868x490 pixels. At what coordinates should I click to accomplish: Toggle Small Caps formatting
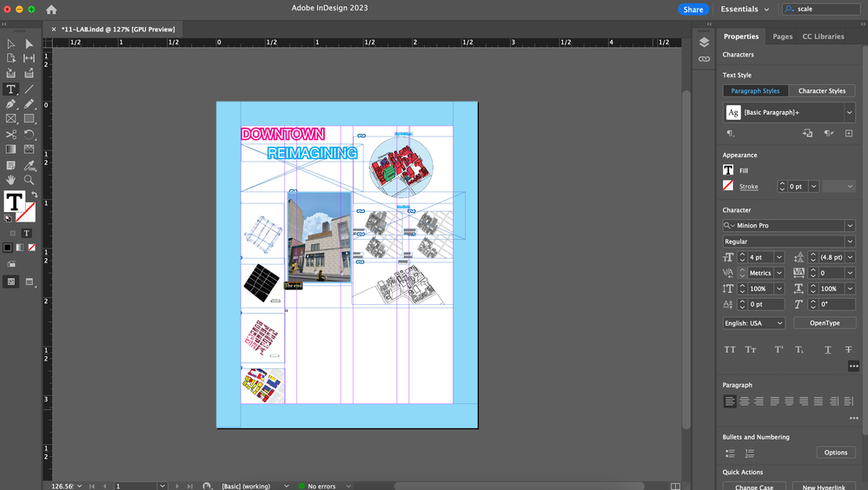coord(751,349)
